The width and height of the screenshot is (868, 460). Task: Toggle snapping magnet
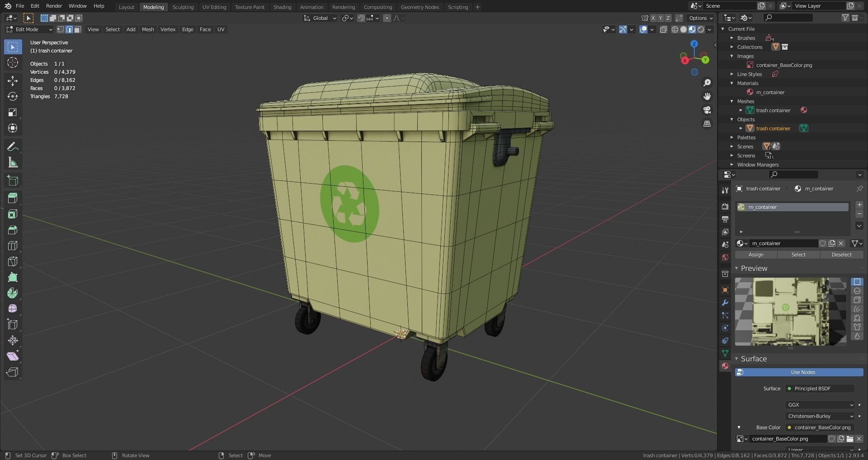click(361, 18)
